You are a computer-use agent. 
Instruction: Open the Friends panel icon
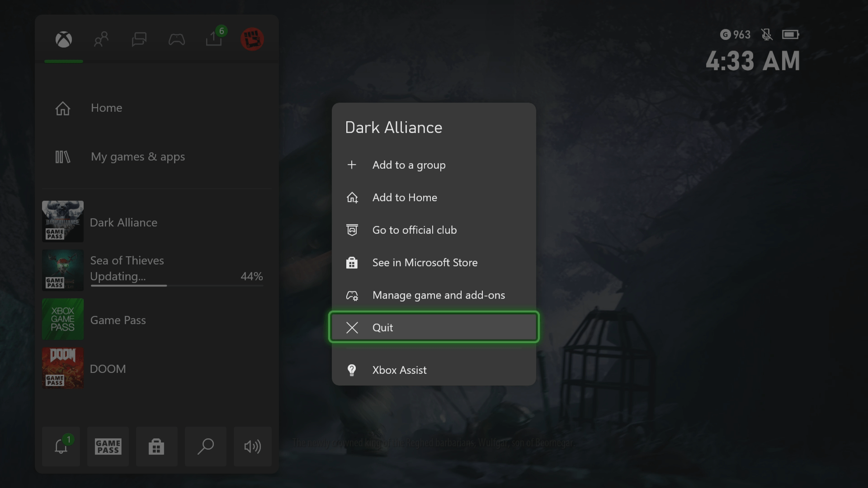[101, 40]
